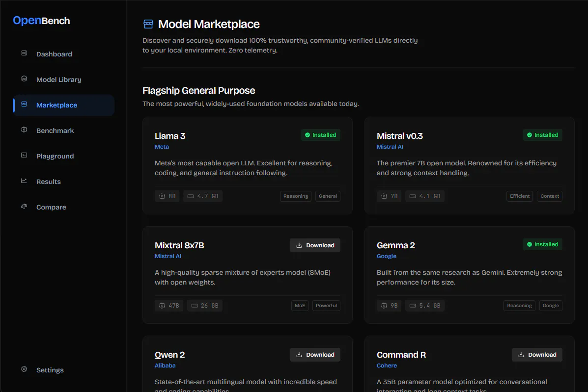588x392 pixels.
Task: Open the Compare page
Action: (x=64, y=207)
